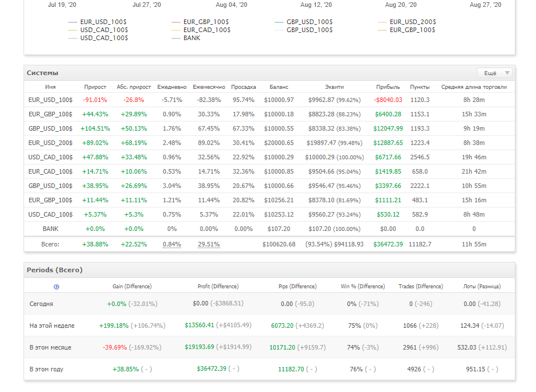Select the -$8040.03 loss value

[x=388, y=100]
